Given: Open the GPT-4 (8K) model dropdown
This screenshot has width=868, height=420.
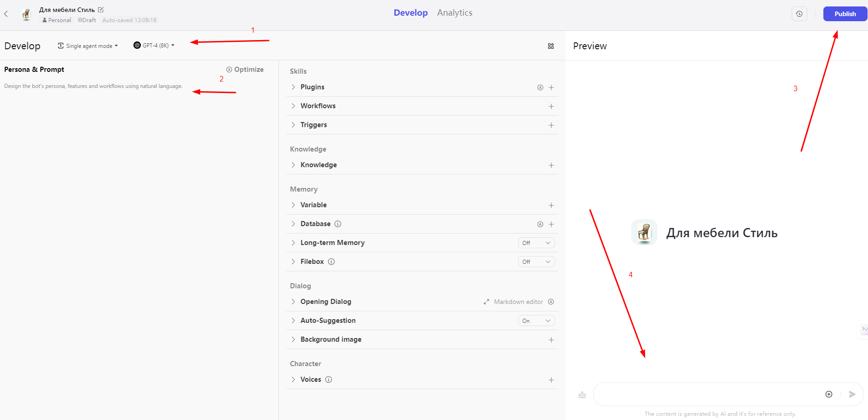Looking at the screenshot, I should pyautogui.click(x=154, y=45).
